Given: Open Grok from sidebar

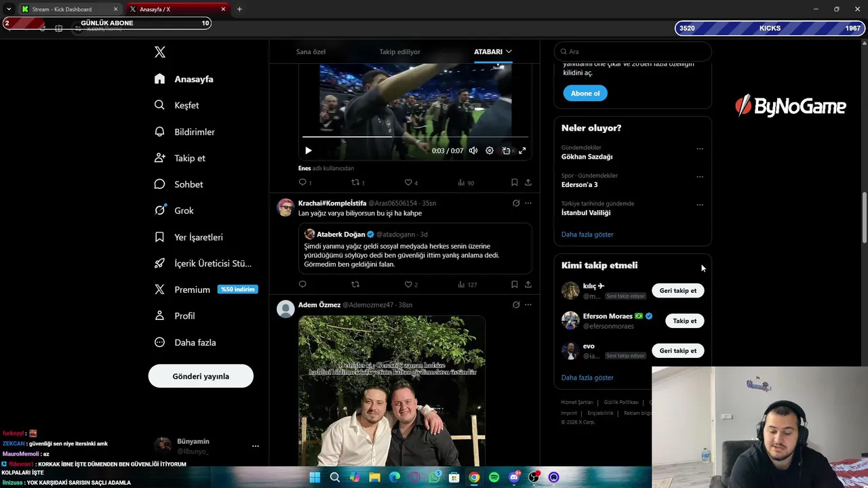Looking at the screenshot, I should 174,211.
